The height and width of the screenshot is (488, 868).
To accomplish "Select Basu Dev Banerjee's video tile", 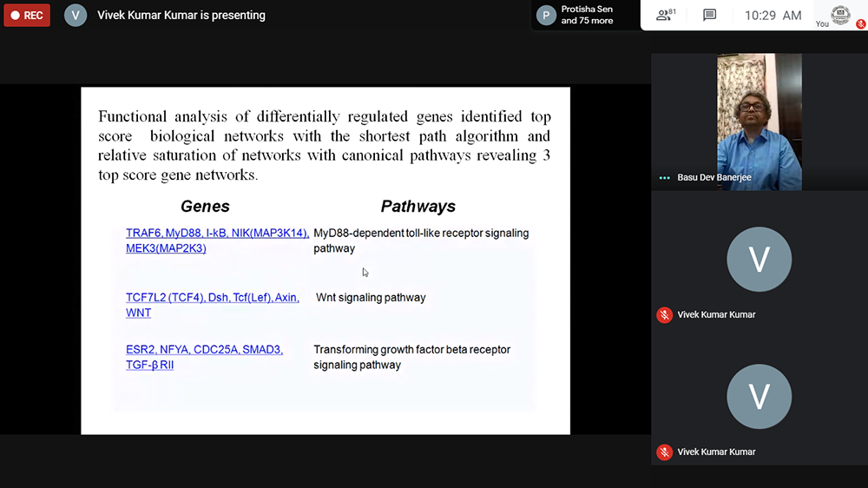I will [x=759, y=122].
